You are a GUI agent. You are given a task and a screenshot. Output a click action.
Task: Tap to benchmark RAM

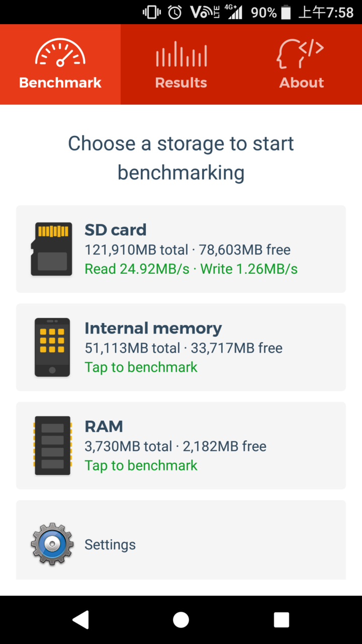click(141, 465)
